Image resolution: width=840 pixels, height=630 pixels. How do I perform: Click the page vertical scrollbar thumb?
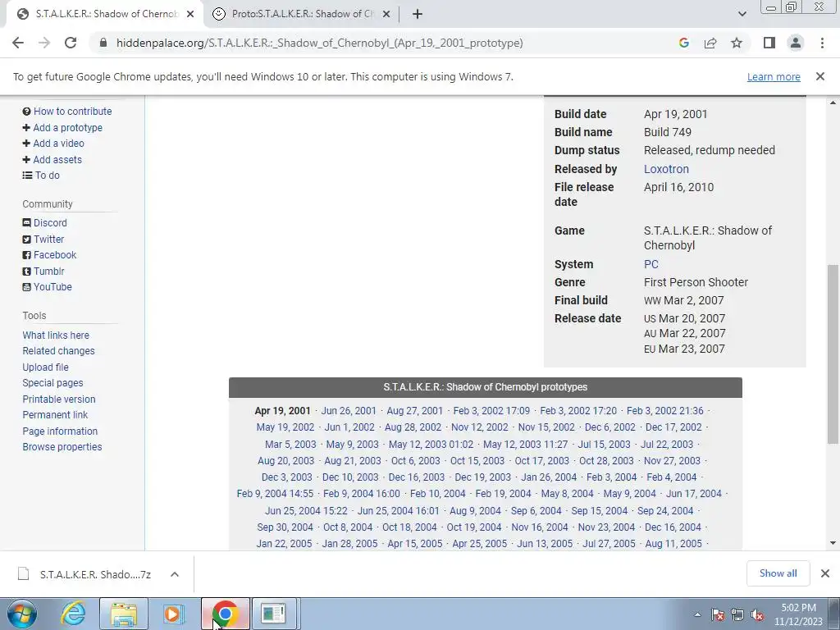coord(833,354)
